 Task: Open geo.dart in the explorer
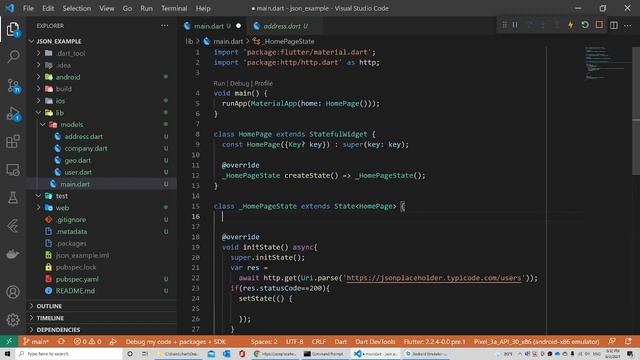pyautogui.click(x=78, y=160)
